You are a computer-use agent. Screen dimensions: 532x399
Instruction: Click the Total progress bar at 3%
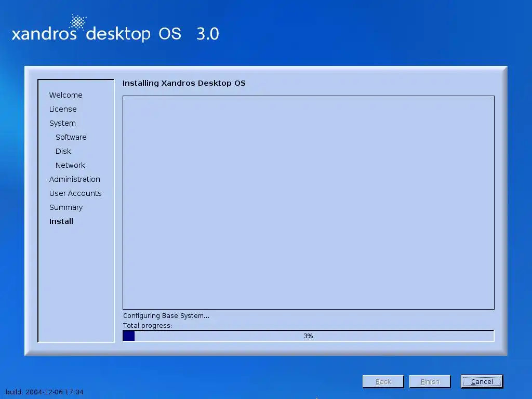coord(309,336)
